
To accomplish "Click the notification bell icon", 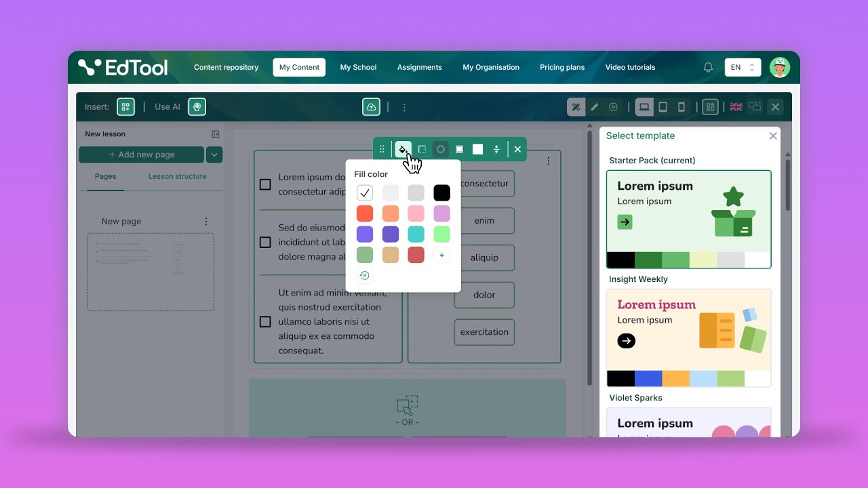I will (x=708, y=67).
